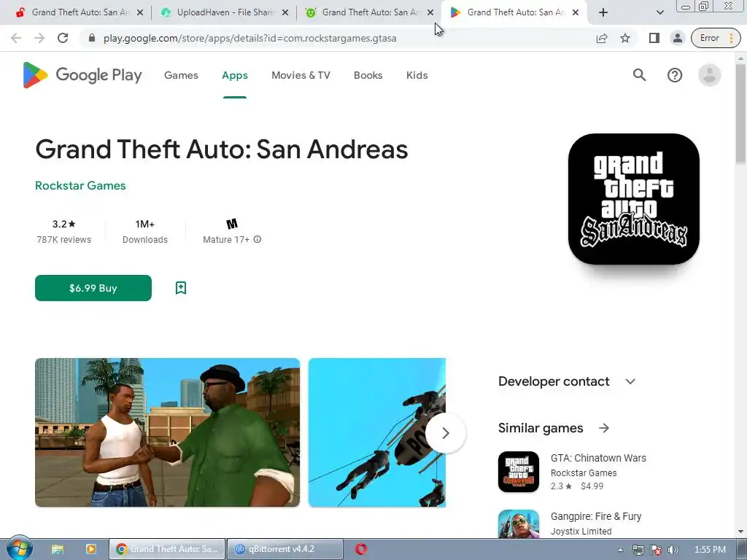
Task: Switch to the UploadHaven File Sharing tab
Action: point(225,12)
